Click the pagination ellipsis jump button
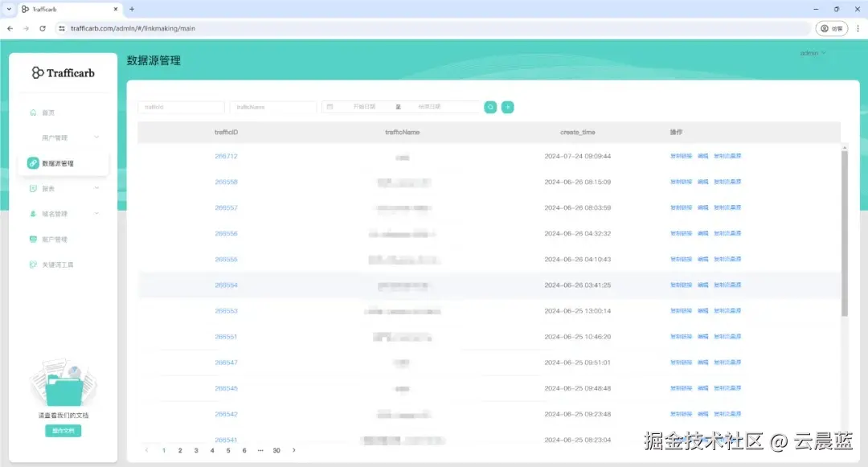Screen dimensions: 868x467 (x=260, y=450)
